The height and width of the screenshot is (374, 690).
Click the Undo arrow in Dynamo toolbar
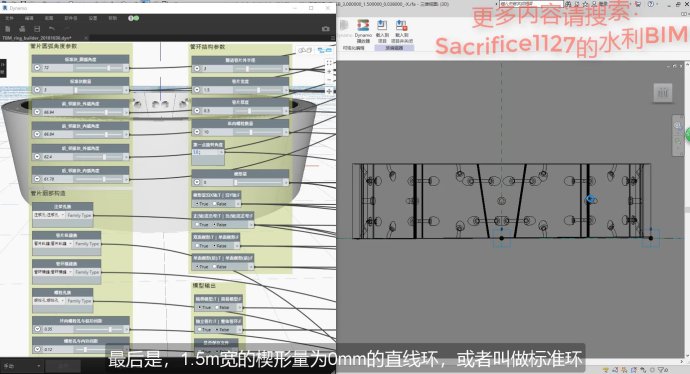pyautogui.click(x=51, y=29)
